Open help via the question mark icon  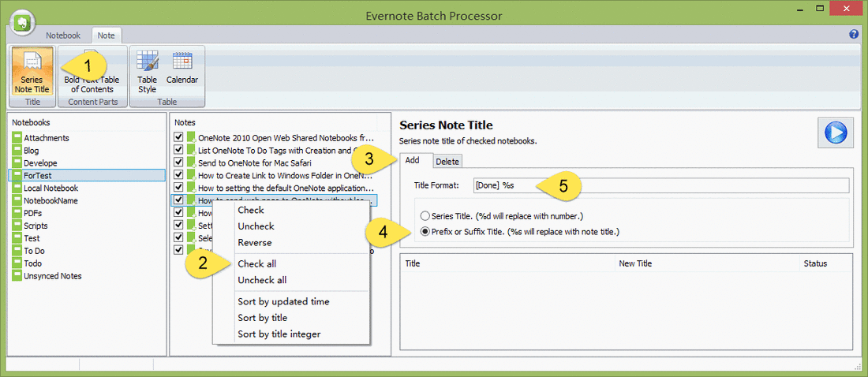click(853, 35)
